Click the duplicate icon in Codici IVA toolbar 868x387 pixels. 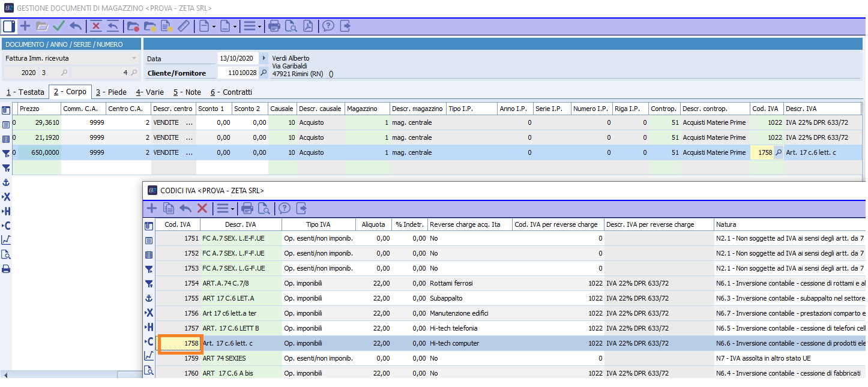(169, 208)
